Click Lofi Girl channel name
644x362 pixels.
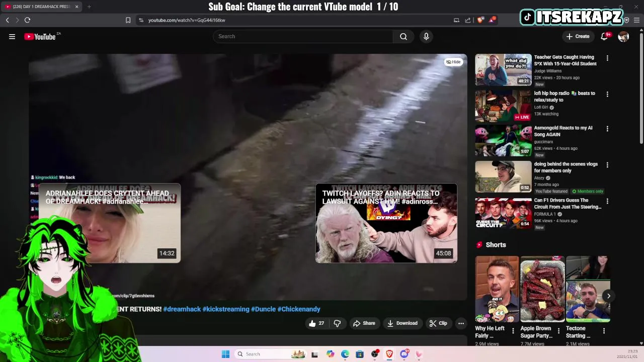pos(541,107)
